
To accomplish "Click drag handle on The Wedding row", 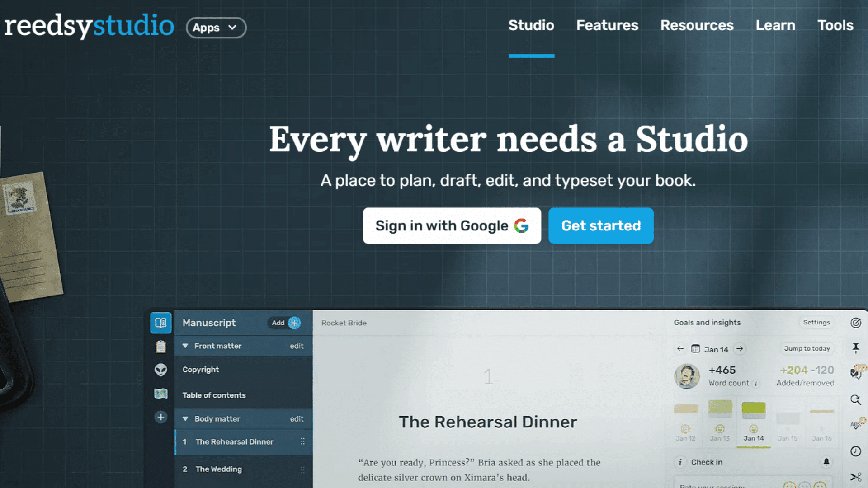I will [302, 469].
